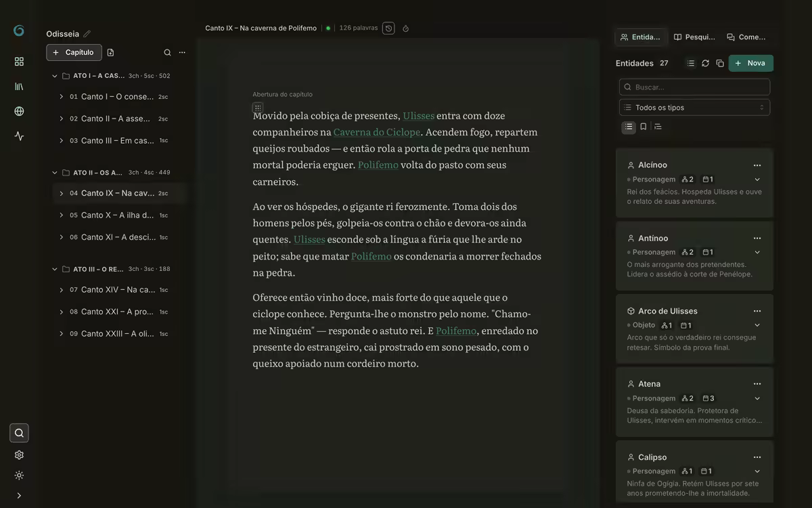
Task: Click the Abertura do capítulo label
Action: [x=282, y=95]
